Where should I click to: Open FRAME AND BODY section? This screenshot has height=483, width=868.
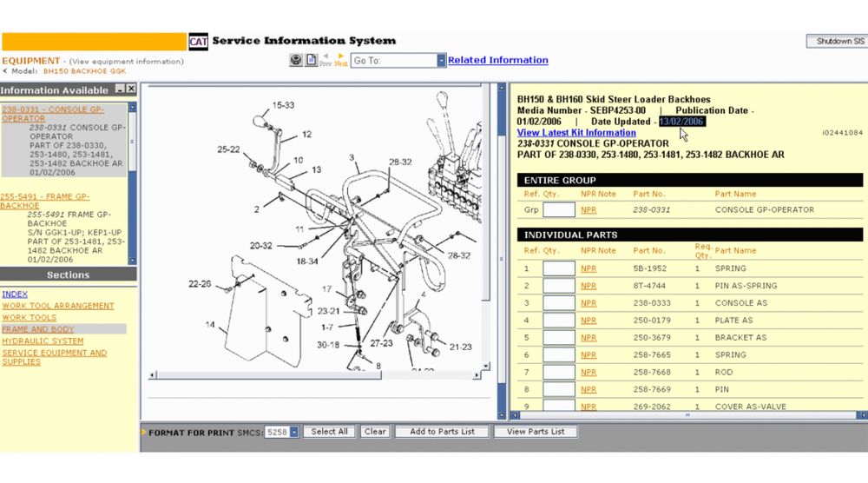point(37,329)
